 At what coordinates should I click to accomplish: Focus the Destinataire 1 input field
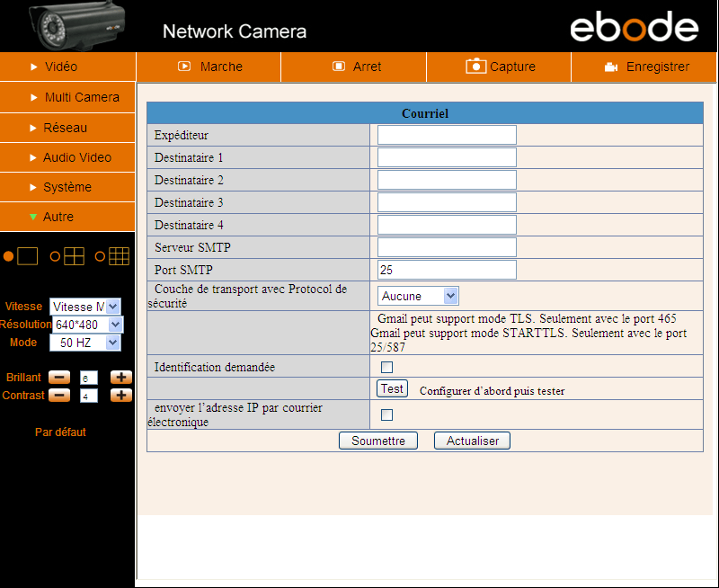click(x=447, y=157)
